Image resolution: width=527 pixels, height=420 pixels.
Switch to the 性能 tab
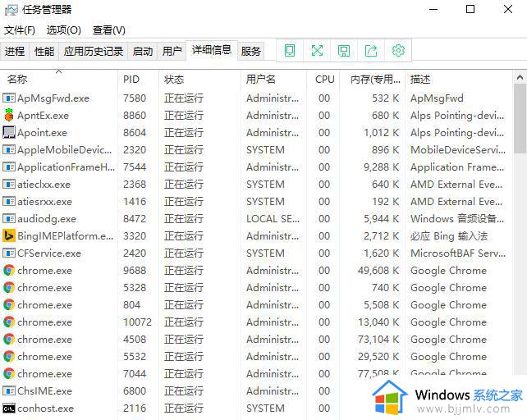pyautogui.click(x=44, y=51)
